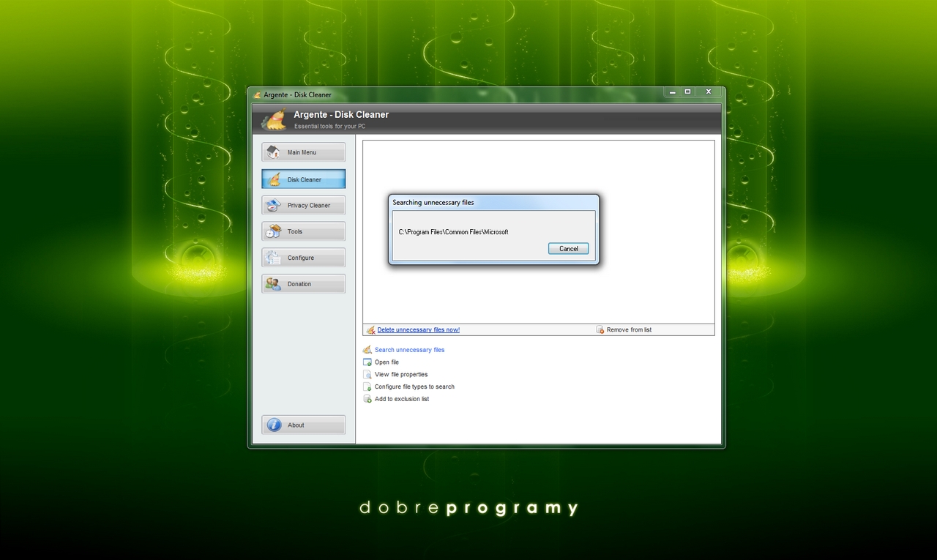Maximize the Argente Disk Cleaner window

[687, 92]
